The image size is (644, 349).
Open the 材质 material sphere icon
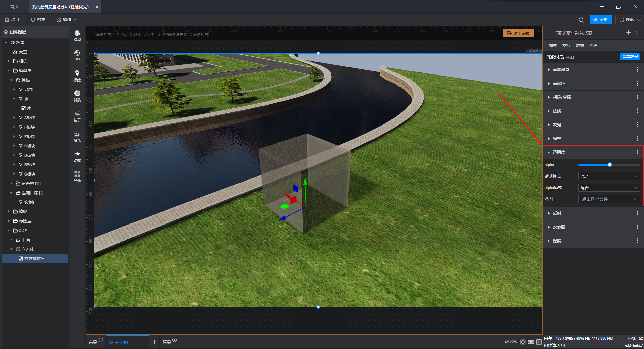(x=77, y=95)
